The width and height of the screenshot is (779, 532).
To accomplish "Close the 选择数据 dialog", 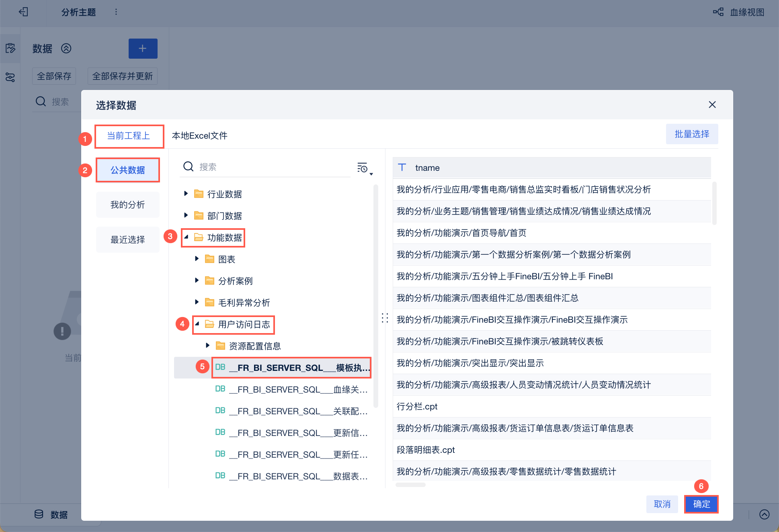I will pyautogui.click(x=712, y=105).
